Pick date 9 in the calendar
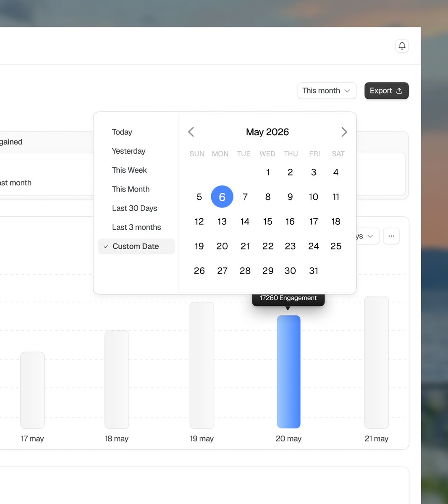This screenshot has height=504, width=448. 290,197
